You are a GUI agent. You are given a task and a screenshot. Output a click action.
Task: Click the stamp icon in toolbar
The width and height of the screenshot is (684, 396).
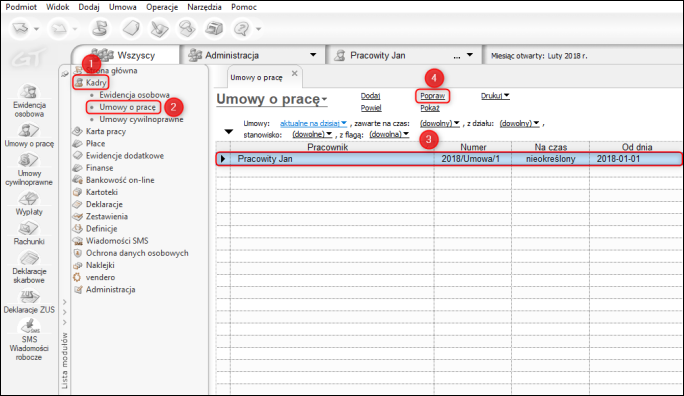tap(100, 29)
